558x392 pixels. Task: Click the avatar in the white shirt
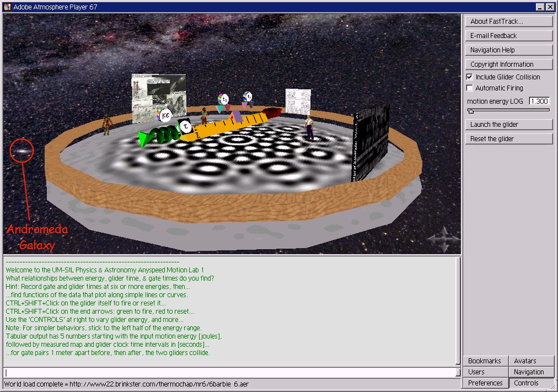(309, 127)
